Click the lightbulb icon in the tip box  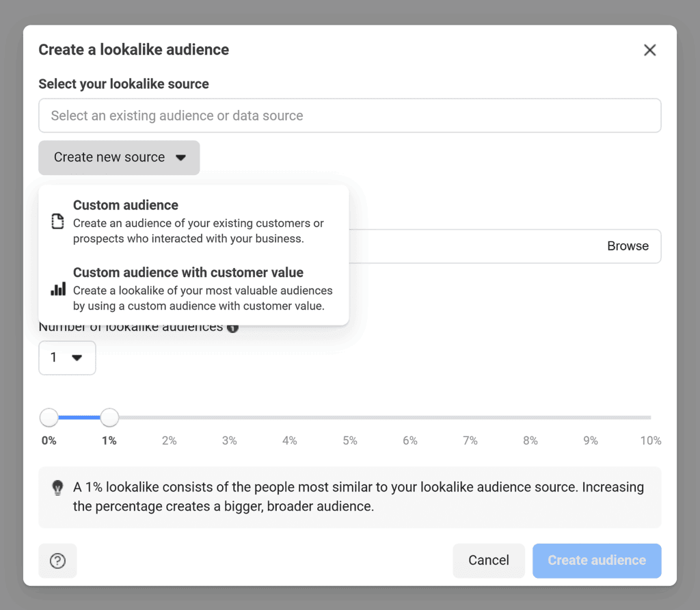tap(57, 488)
